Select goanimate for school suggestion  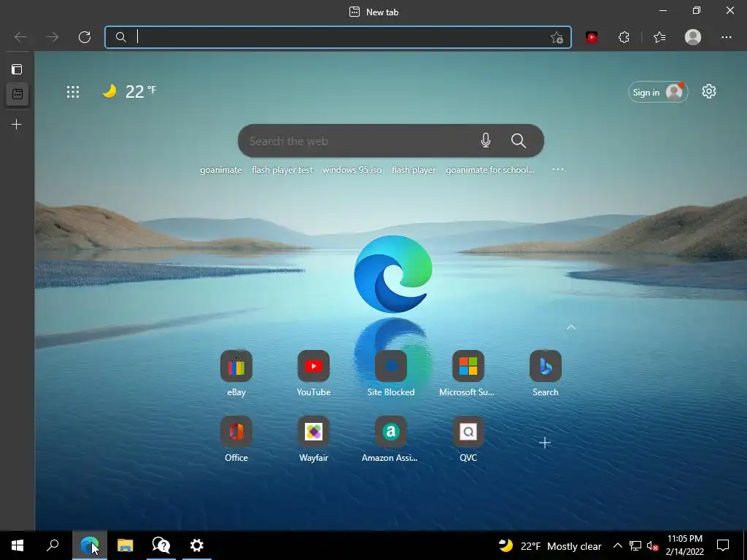tap(489, 170)
